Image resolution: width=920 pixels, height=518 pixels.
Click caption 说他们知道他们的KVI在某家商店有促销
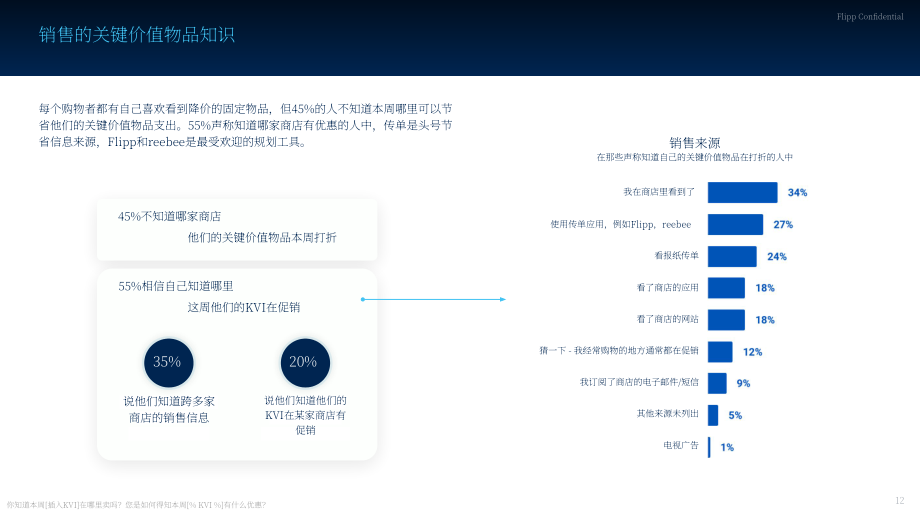[305, 415]
